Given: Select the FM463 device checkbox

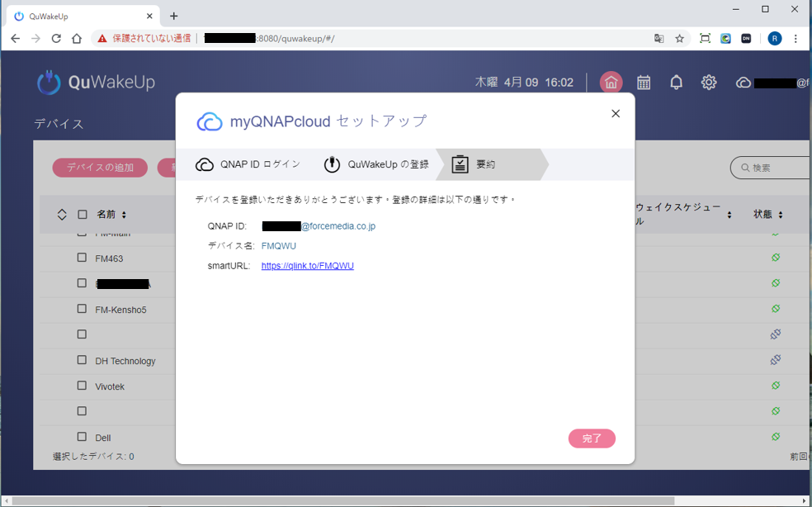Looking at the screenshot, I should pyautogui.click(x=82, y=258).
